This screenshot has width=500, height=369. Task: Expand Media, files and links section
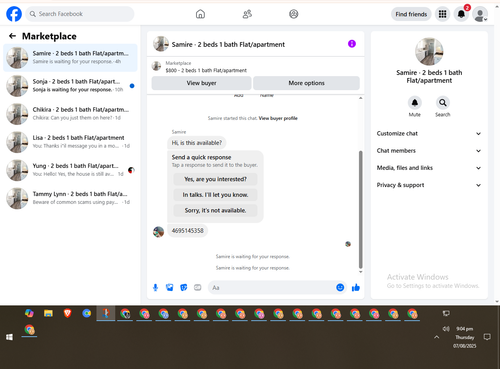pyautogui.click(x=429, y=168)
